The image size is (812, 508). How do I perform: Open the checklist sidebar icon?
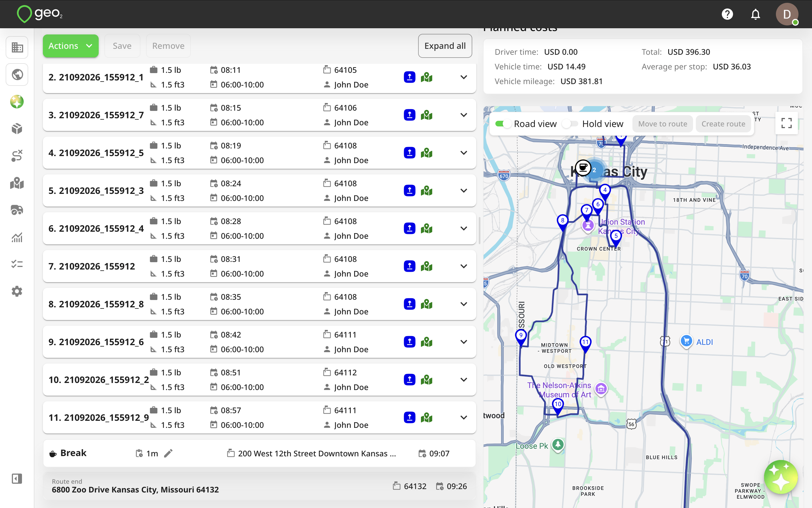pyautogui.click(x=17, y=264)
